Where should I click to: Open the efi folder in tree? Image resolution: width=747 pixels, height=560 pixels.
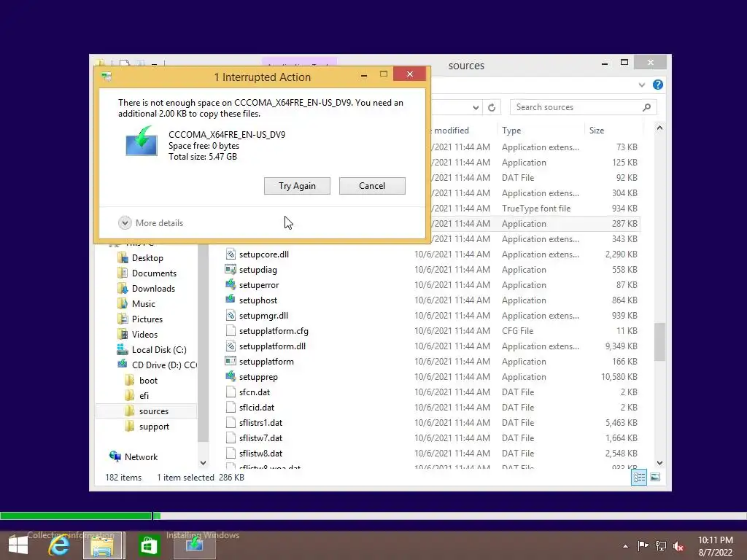(144, 396)
